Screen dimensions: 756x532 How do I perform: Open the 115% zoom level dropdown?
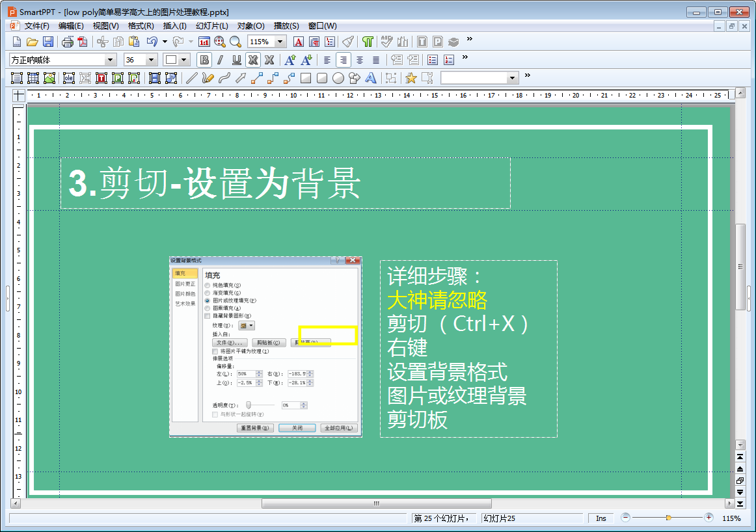(x=280, y=42)
